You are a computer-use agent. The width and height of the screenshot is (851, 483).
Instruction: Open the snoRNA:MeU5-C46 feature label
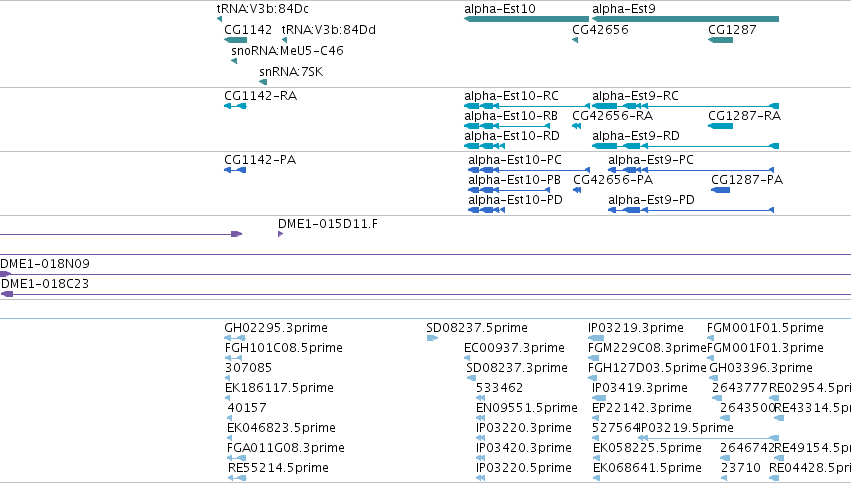[287, 50]
